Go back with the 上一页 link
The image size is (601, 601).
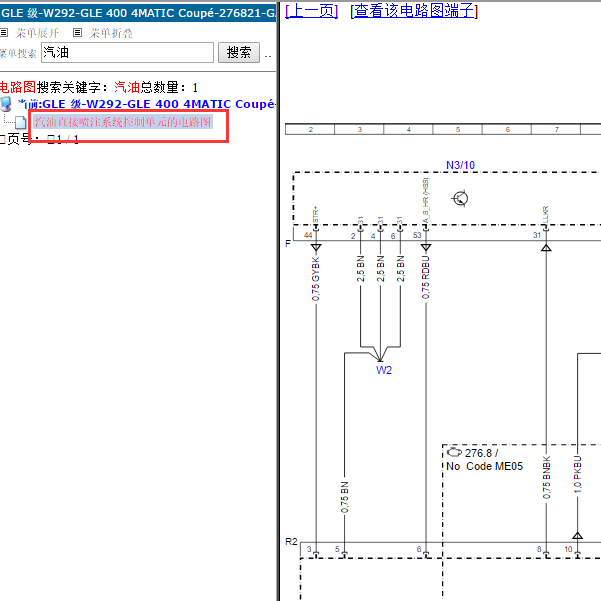click(312, 11)
